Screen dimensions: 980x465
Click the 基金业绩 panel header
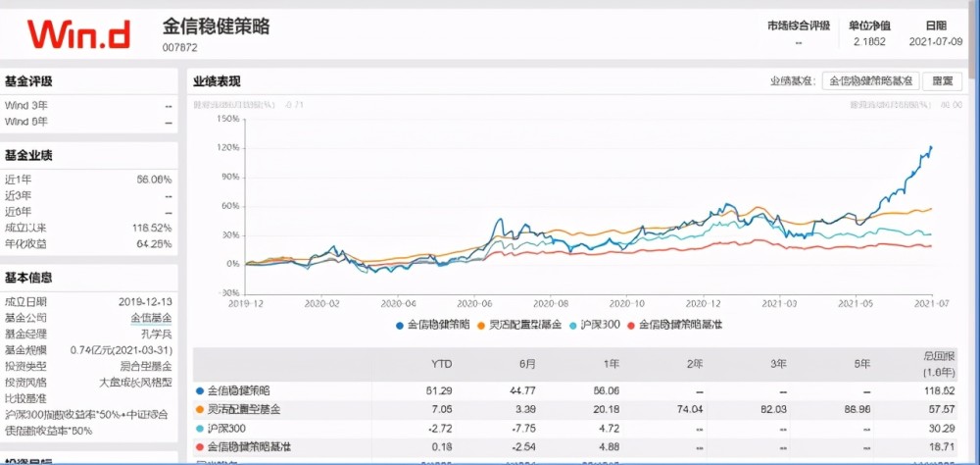click(x=28, y=155)
